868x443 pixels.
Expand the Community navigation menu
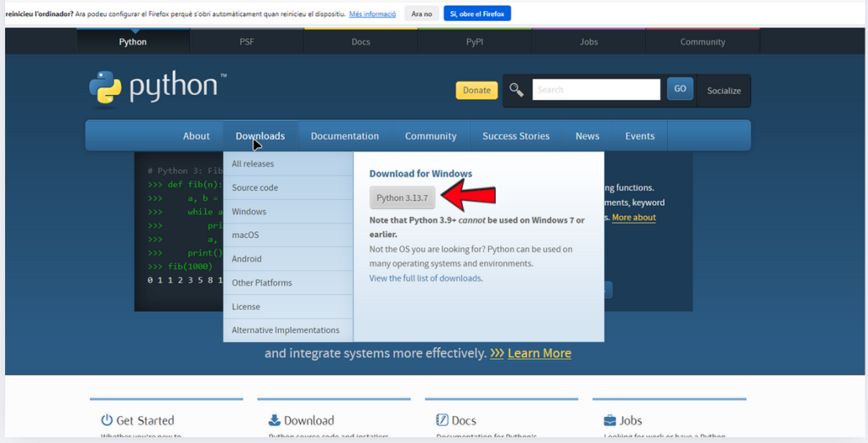431,136
